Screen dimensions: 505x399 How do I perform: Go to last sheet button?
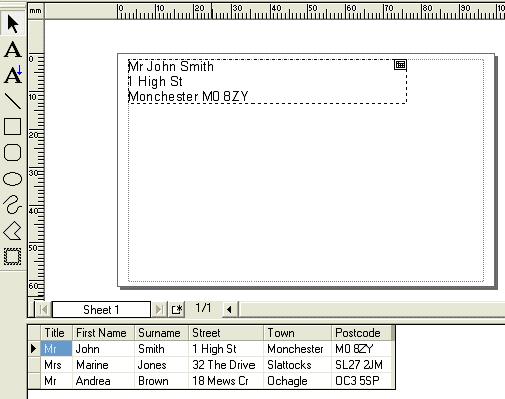(x=159, y=310)
